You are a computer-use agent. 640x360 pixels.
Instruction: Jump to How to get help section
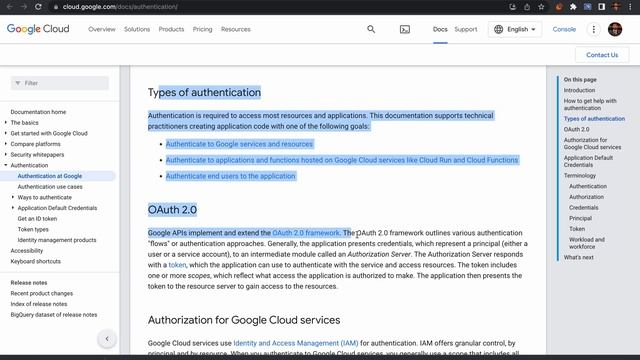[590, 104]
